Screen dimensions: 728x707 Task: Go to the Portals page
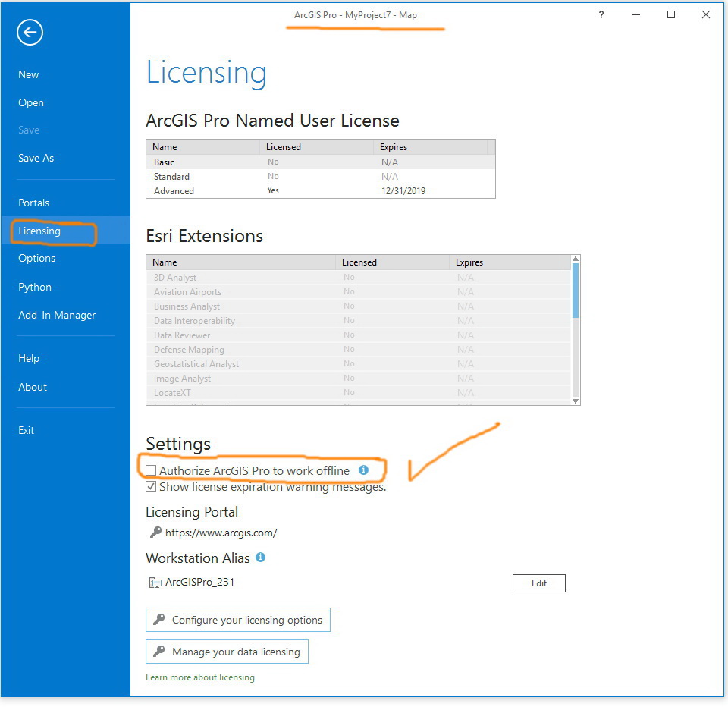tap(33, 203)
